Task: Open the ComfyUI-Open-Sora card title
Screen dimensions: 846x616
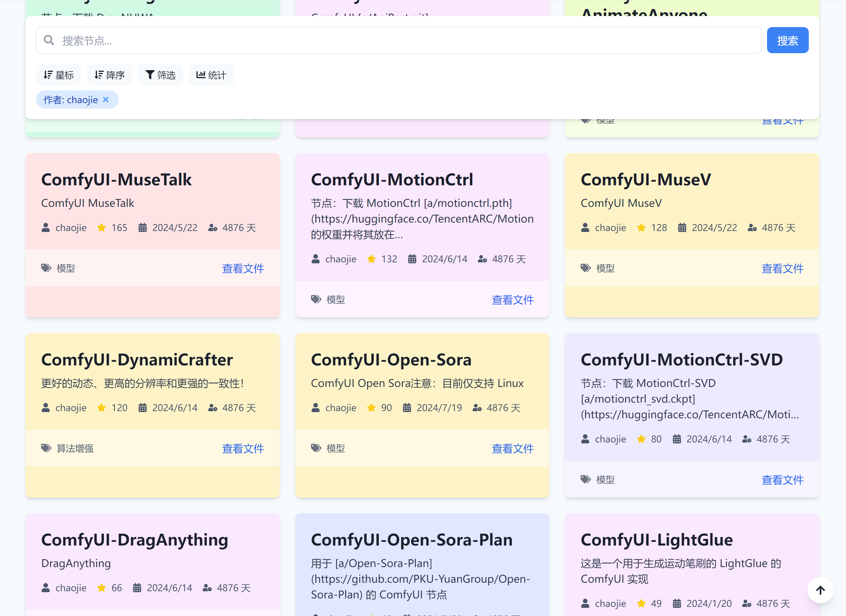Action: click(391, 360)
